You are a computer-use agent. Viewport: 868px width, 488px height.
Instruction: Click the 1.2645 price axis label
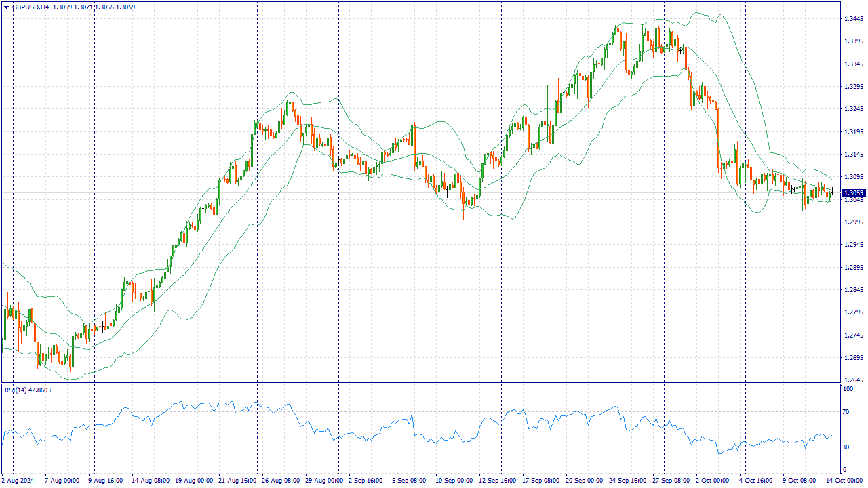pos(852,380)
